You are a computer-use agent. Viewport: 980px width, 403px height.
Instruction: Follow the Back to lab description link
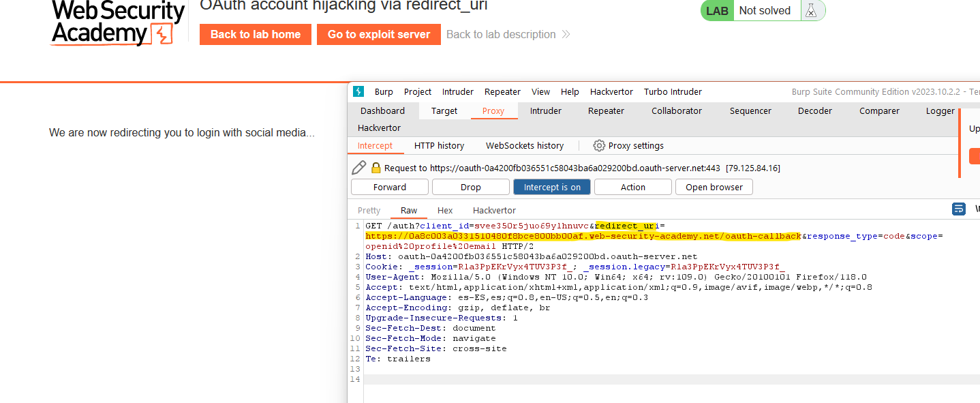(x=508, y=34)
